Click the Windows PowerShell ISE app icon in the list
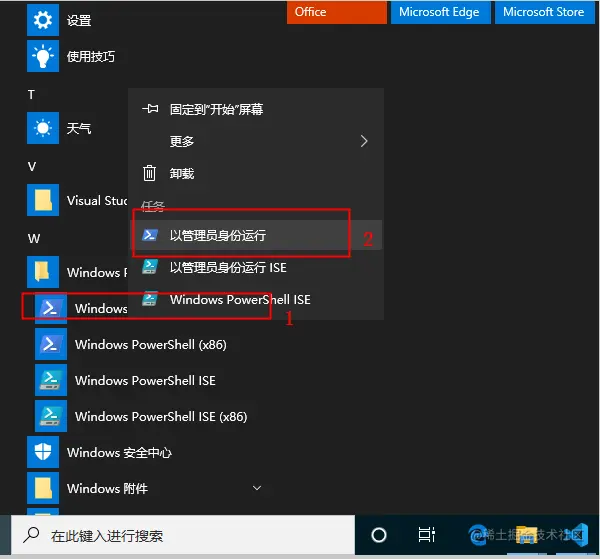The height and width of the screenshot is (559, 600). pyautogui.click(x=51, y=380)
